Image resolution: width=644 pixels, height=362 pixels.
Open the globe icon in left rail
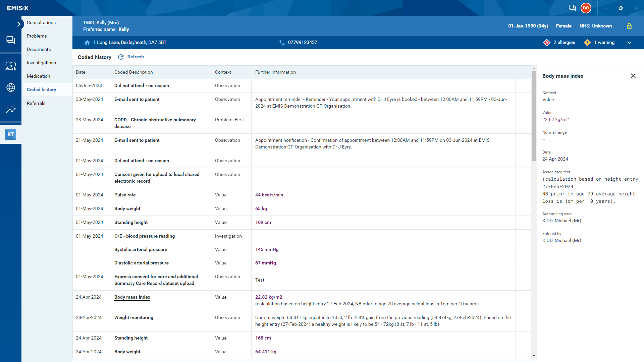pyautogui.click(x=11, y=87)
